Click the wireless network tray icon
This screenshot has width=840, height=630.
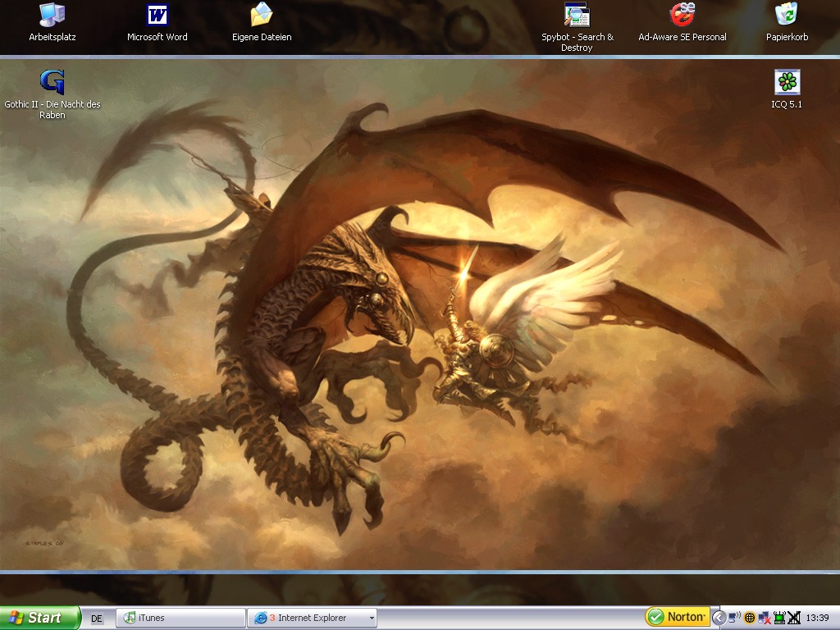coord(734,618)
